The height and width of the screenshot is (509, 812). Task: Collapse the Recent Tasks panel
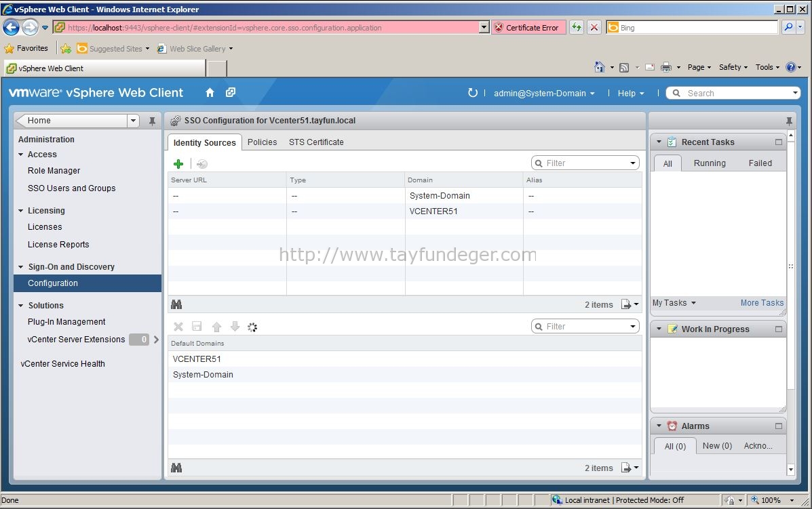pyautogui.click(x=659, y=142)
